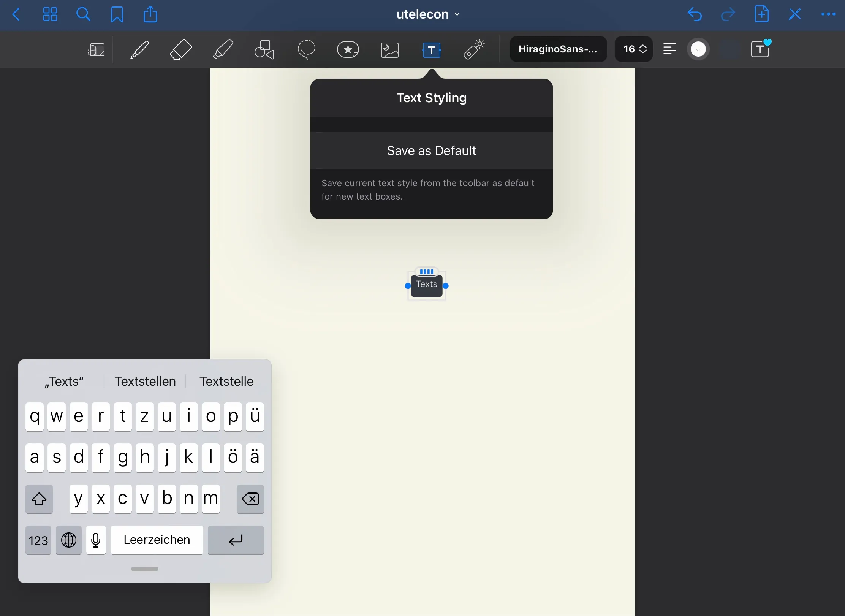Expand utelecon document title menu
The width and height of the screenshot is (845, 616).
[428, 14]
